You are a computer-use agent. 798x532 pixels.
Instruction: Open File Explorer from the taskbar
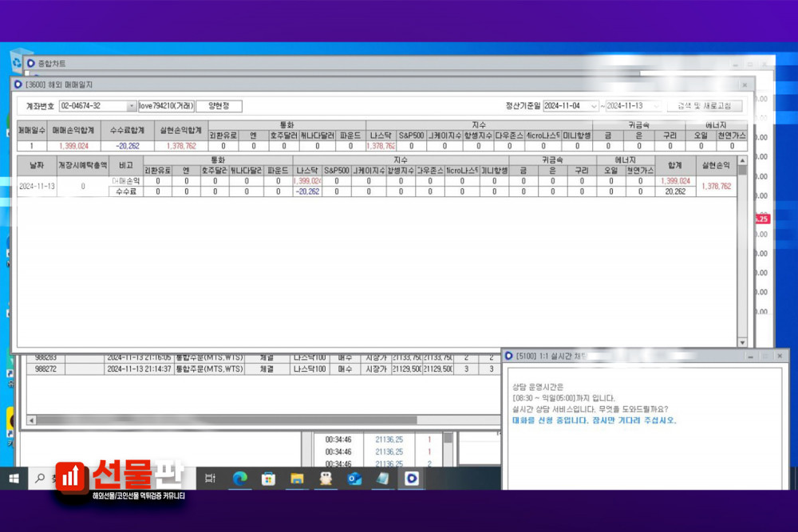(x=297, y=478)
